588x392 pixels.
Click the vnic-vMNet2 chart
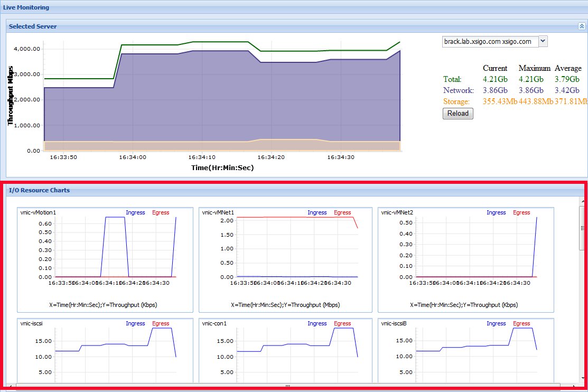point(466,259)
